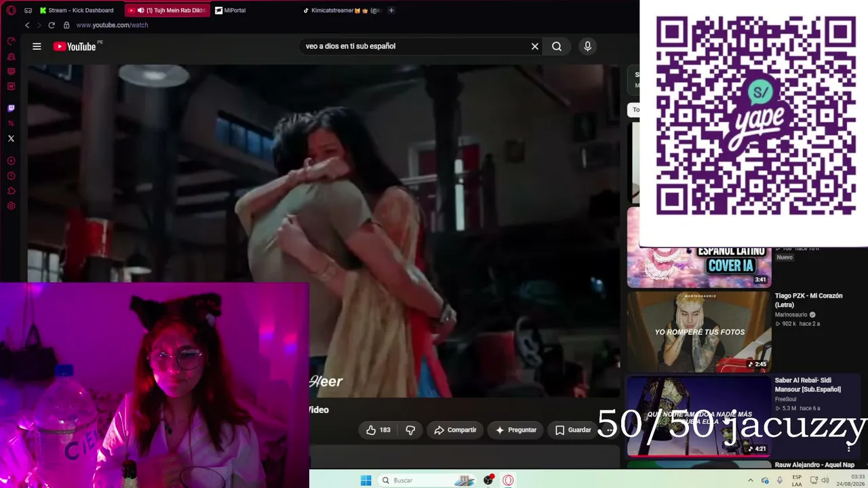Ask about the video with Preguntar
Screen dimensions: 868x488
tap(516, 430)
